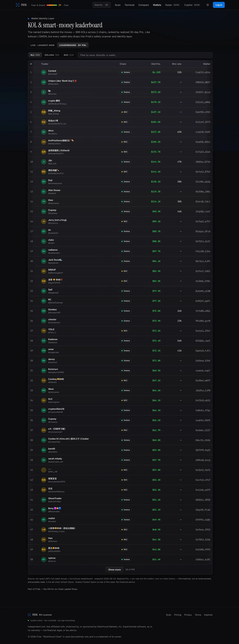Click the UN avatar for Unipcs
Viewport: 239px width, 644px height.
[x=44, y=82]
